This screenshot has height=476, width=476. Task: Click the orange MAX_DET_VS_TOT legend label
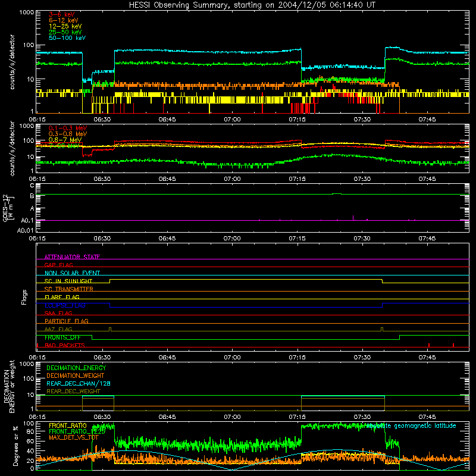[74, 437]
